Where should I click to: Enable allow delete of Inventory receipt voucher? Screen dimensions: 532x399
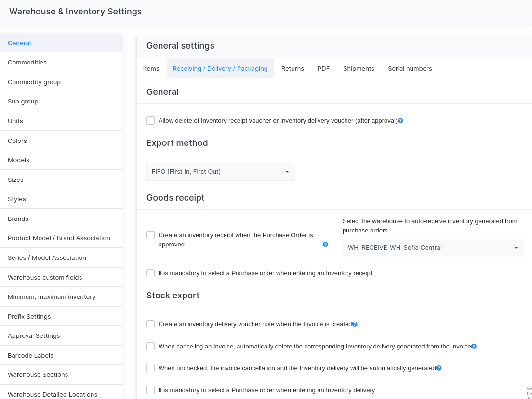pos(151,121)
